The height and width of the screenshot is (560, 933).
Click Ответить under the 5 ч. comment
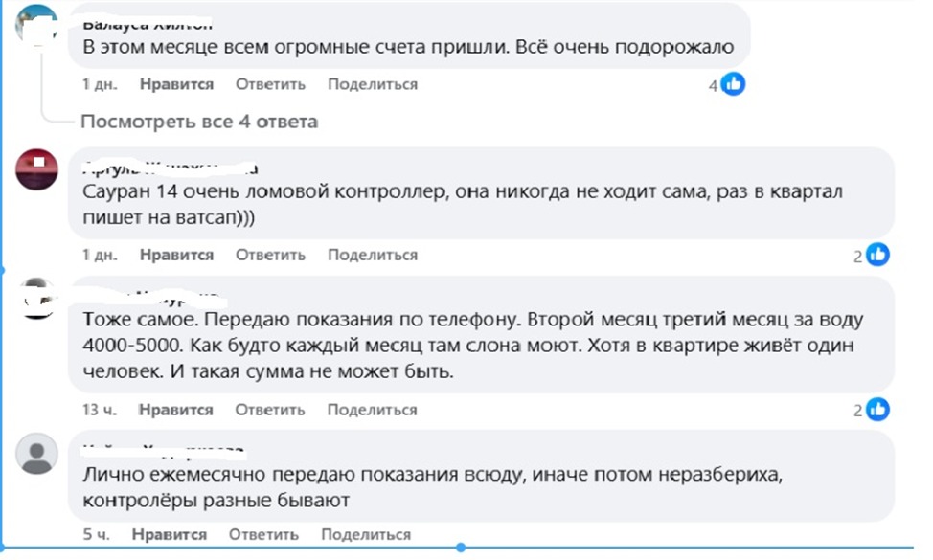click(x=263, y=534)
